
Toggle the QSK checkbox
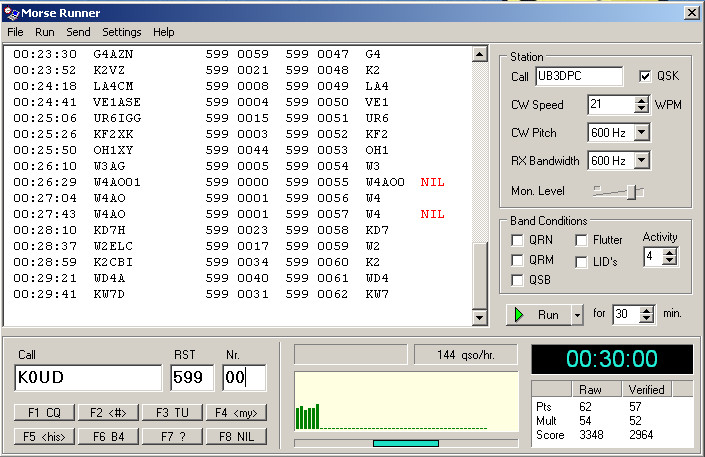[x=645, y=76]
